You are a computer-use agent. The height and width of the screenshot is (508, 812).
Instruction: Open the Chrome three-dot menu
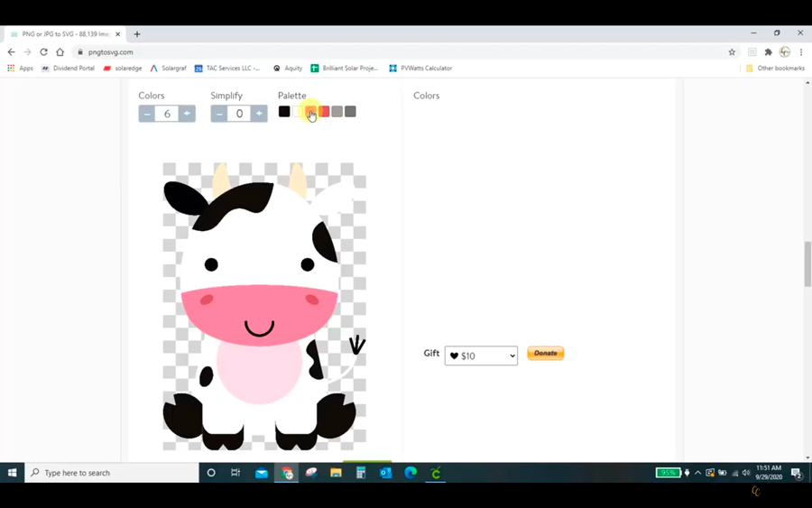click(801, 51)
